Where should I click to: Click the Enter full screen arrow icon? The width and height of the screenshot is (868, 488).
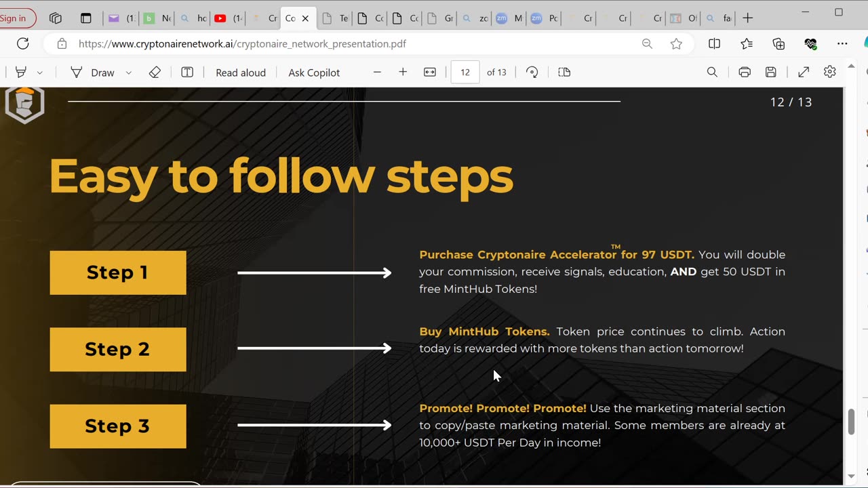tap(804, 72)
